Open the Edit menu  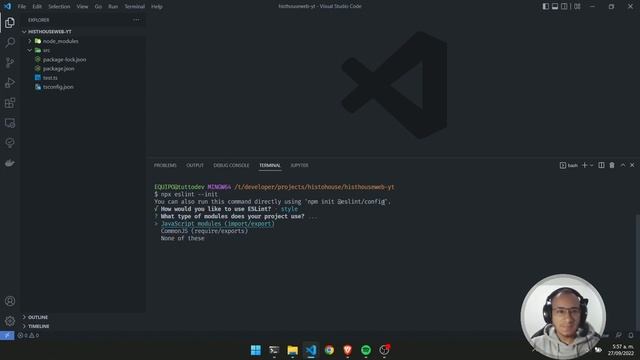(37, 7)
